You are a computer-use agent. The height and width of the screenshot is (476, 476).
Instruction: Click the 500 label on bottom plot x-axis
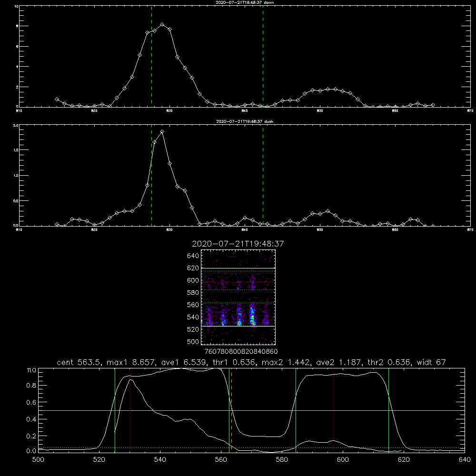(x=38, y=460)
